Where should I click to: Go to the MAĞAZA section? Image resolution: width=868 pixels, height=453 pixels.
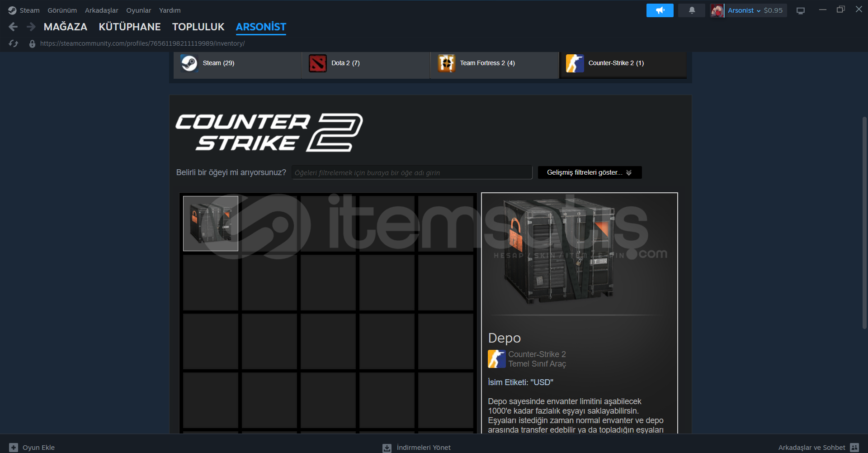point(66,27)
